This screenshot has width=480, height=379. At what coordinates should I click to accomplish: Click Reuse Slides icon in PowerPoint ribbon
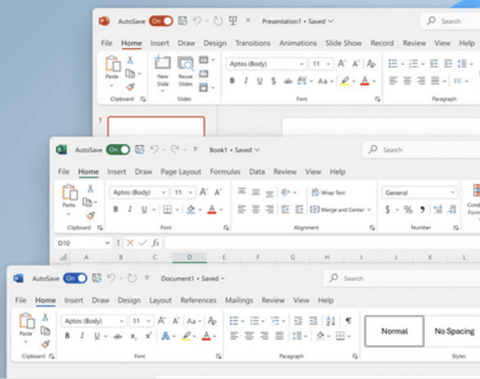[185, 63]
